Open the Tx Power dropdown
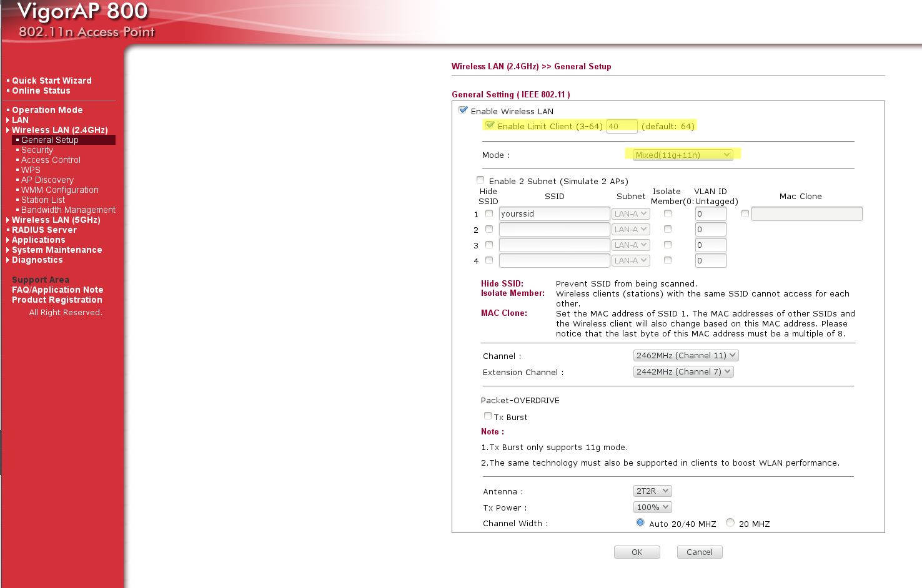This screenshot has width=922, height=588. (x=652, y=507)
